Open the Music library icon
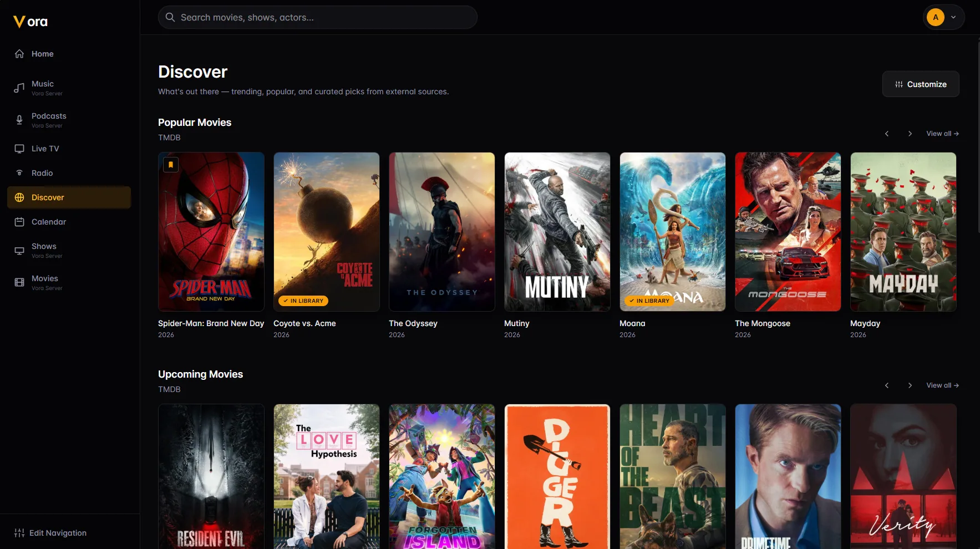Viewport: 980px width, 549px height. click(x=19, y=88)
